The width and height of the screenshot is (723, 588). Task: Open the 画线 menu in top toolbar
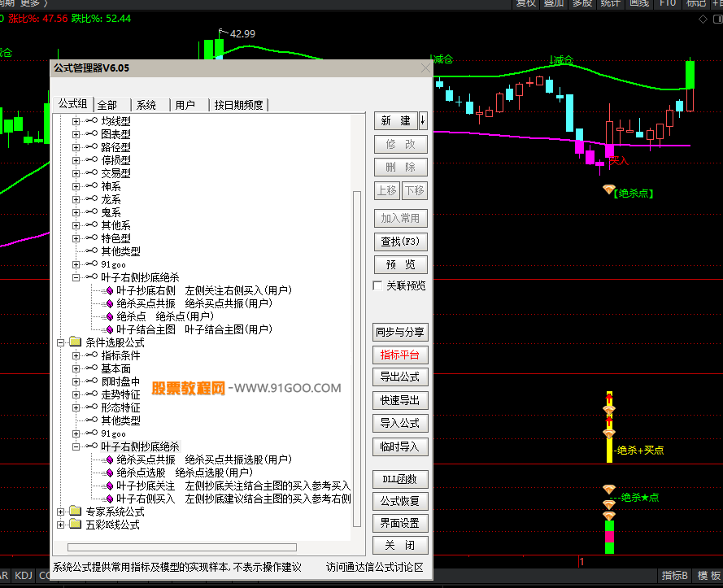click(x=639, y=4)
